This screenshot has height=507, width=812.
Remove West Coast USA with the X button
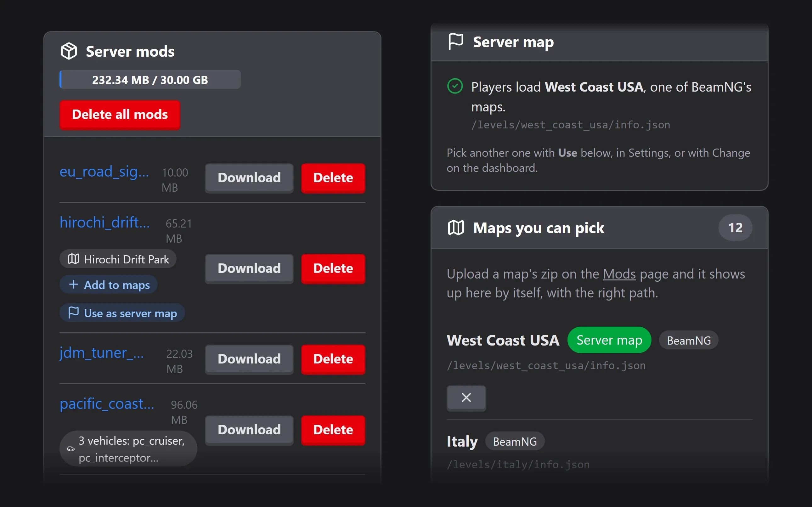pos(466,398)
